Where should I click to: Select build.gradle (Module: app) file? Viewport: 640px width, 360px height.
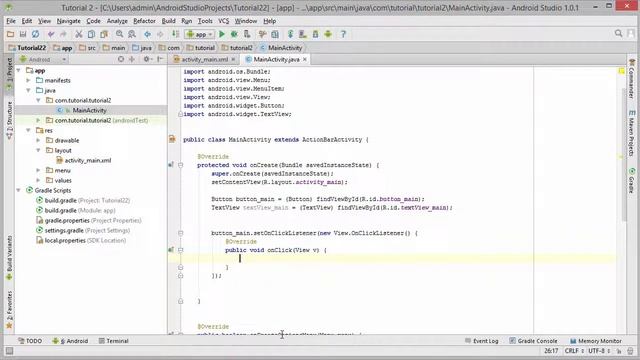(x=76, y=211)
